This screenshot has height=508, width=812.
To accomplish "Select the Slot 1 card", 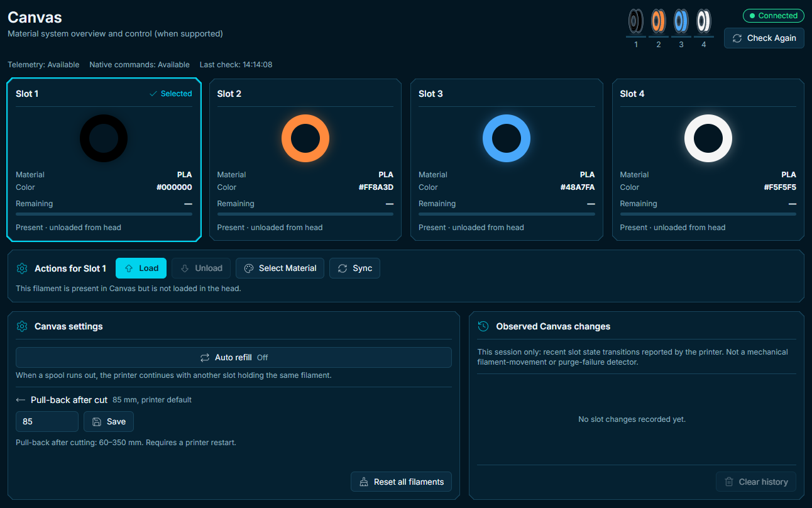I will 104,160.
